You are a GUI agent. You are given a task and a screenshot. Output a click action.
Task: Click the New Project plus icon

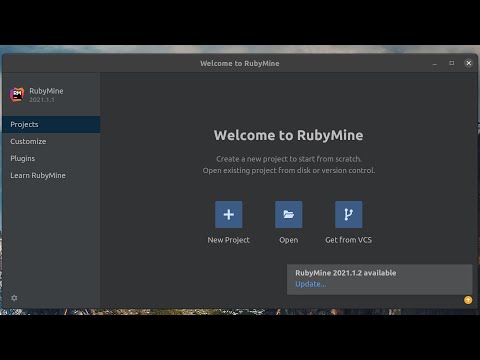tap(229, 214)
